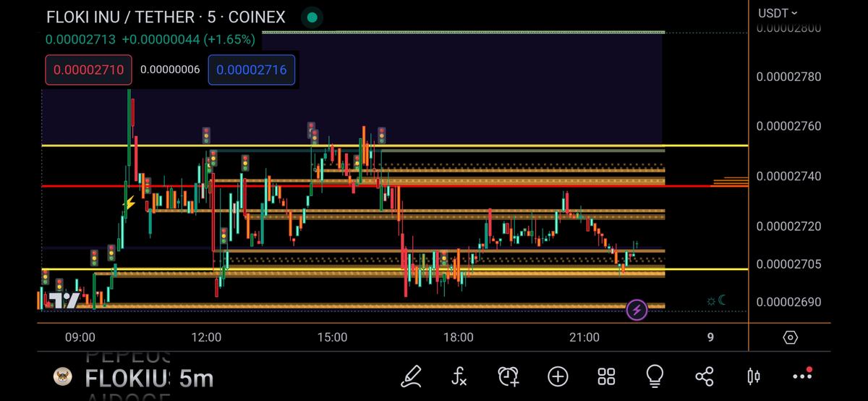This screenshot has width=868, height=401.
Task: Tap the FLOKI INU / TETHER chart title
Action: pyautogui.click(x=166, y=17)
